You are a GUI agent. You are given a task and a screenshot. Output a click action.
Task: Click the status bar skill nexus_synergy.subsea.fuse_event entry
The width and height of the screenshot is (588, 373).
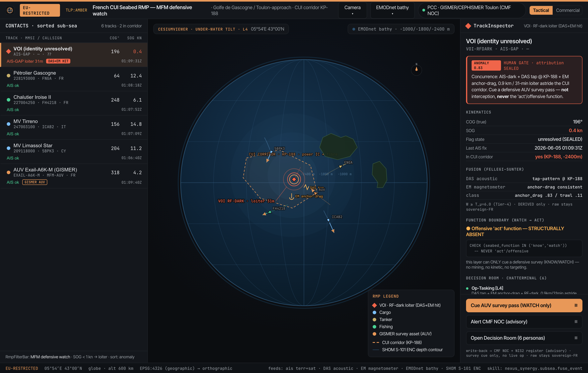click(535, 368)
